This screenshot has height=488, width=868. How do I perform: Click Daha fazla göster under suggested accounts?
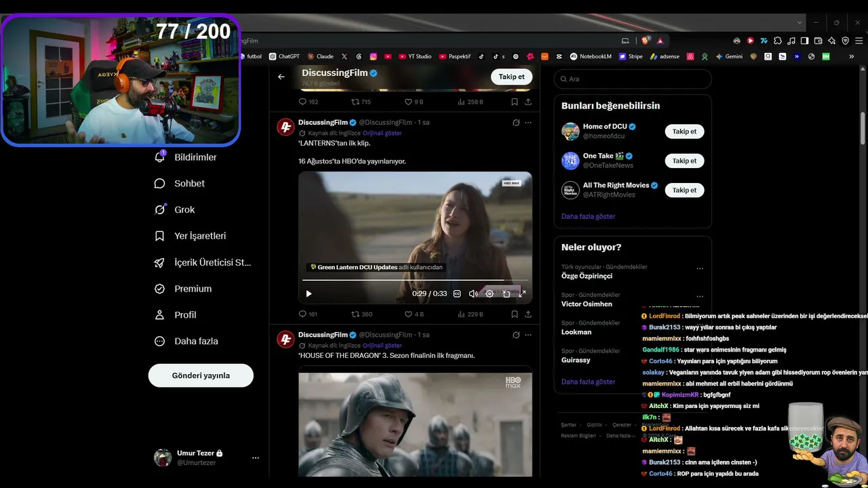(x=589, y=216)
